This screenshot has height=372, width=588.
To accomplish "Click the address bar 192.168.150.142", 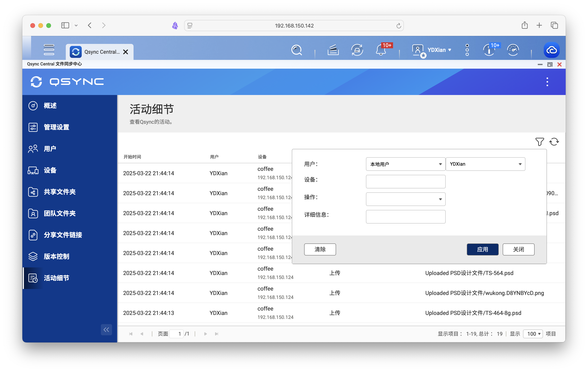I will [x=294, y=26].
